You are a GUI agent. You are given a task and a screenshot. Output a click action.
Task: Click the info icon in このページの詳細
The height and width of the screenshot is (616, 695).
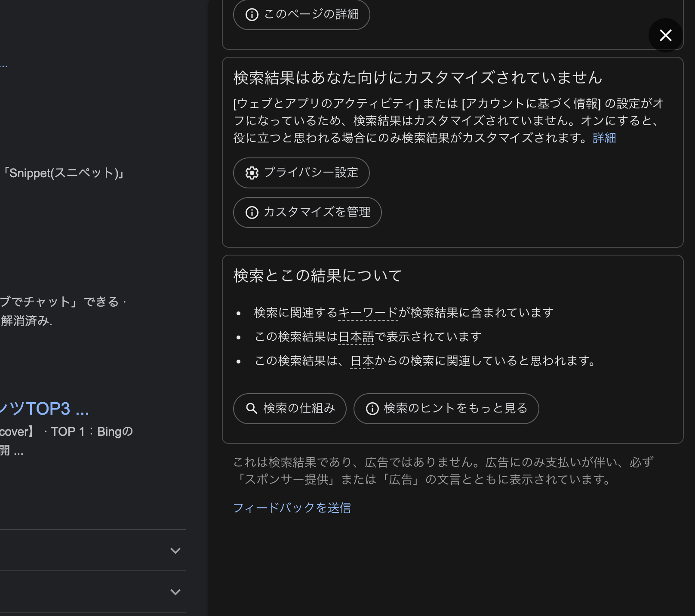click(252, 15)
